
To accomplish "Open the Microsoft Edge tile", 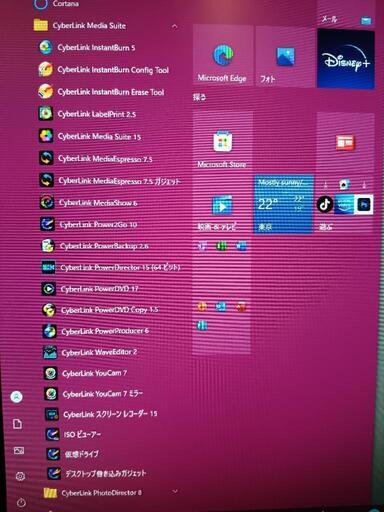I will coord(222,55).
